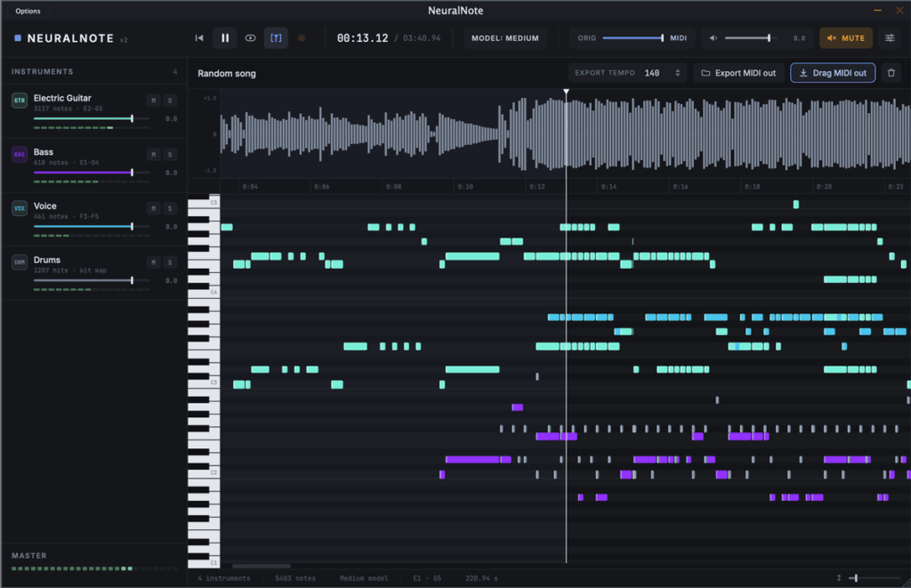Screen dimensions: 911x588
Task: Select the Voice track name
Action: (x=44, y=205)
